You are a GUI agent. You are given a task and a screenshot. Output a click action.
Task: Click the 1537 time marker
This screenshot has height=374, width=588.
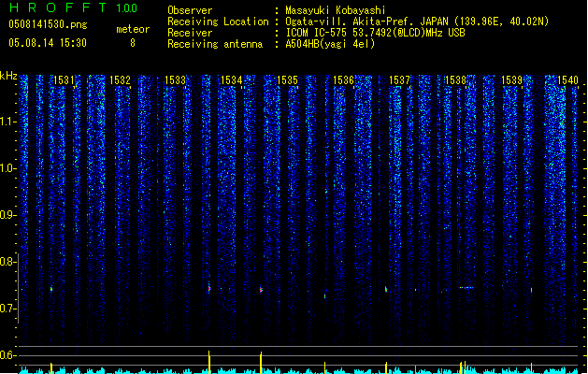click(400, 79)
